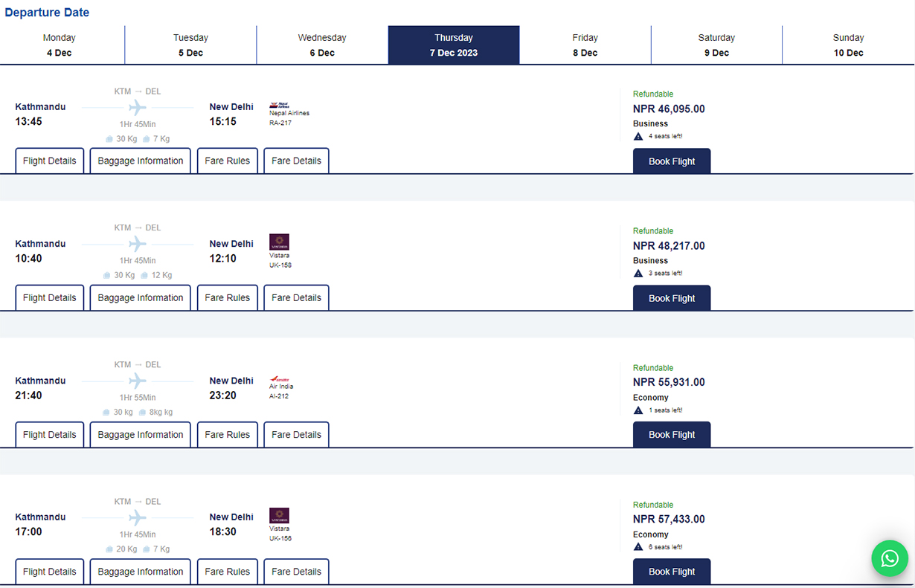Click the Nepal Airlines logo on RA-217
915x588 pixels.
(x=279, y=106)
